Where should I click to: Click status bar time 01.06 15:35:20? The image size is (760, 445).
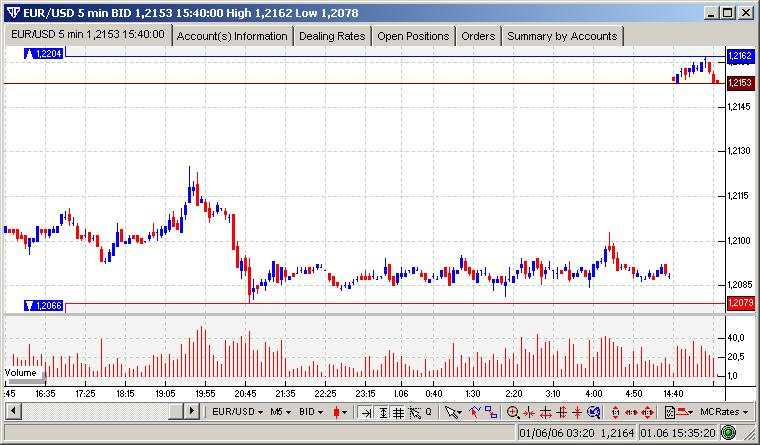point(678,432)
